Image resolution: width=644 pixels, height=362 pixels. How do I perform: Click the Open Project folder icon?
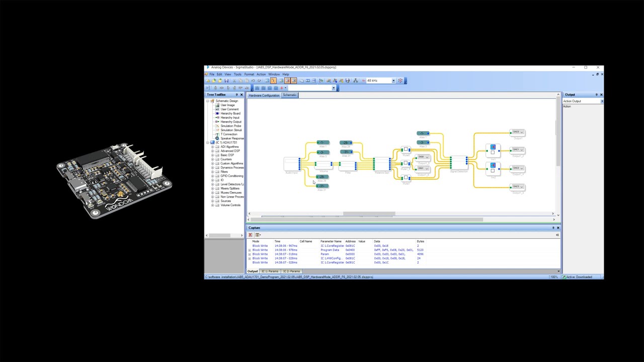click(x=214, y=80)
